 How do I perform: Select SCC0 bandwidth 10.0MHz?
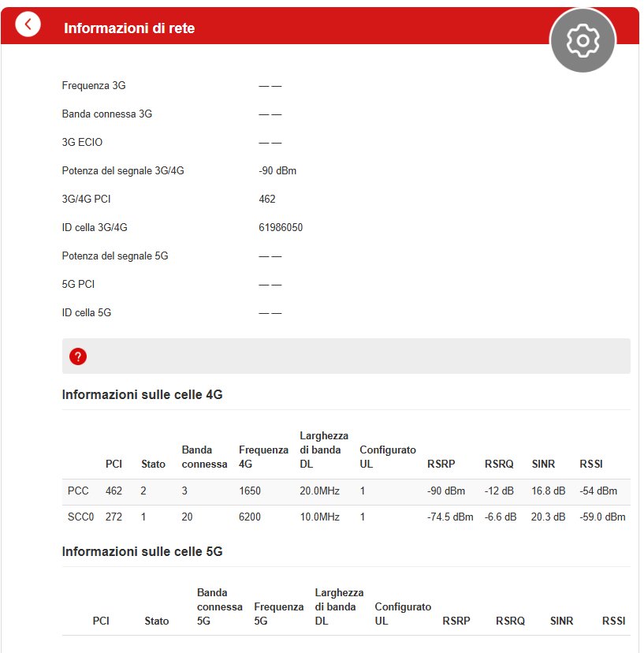[320, 517]
